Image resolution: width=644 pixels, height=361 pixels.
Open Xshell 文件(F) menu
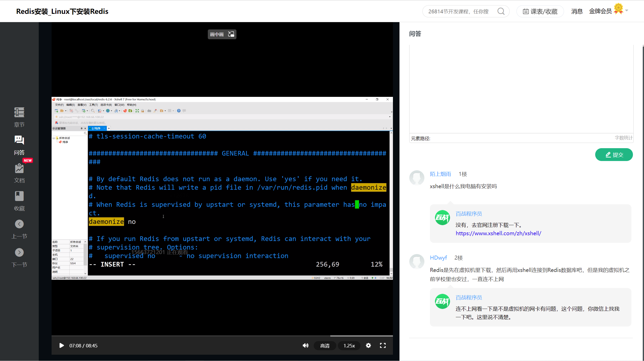pyautogui.click(x=59, y=105)
